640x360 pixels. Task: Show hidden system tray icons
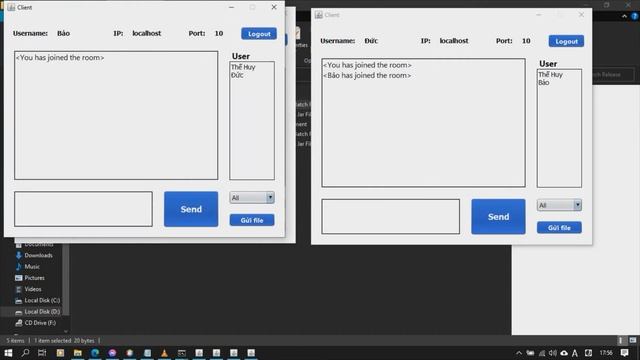pyautogui.click(x=519, y=353)
